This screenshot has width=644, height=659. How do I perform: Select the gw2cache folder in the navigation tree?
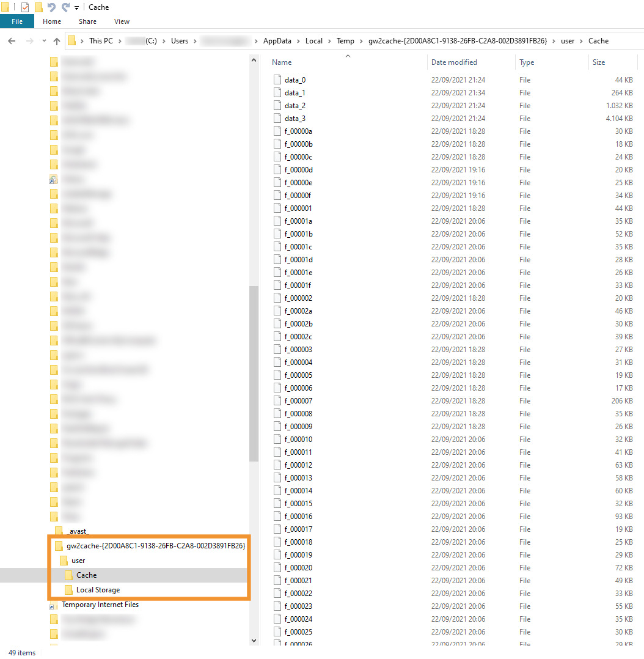156,546
